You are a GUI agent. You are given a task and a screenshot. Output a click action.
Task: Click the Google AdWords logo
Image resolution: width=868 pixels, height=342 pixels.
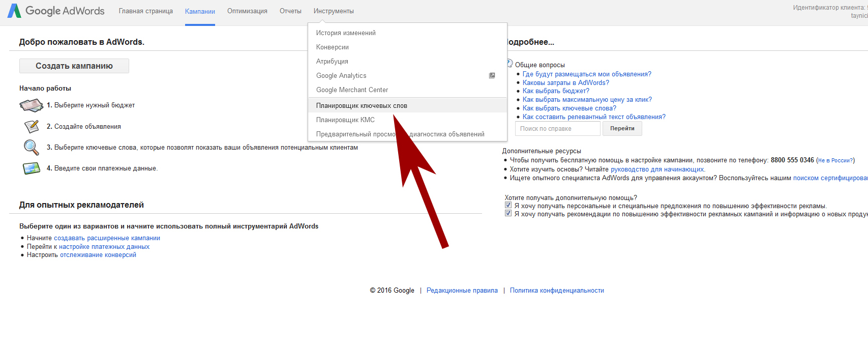pos(56,11)
